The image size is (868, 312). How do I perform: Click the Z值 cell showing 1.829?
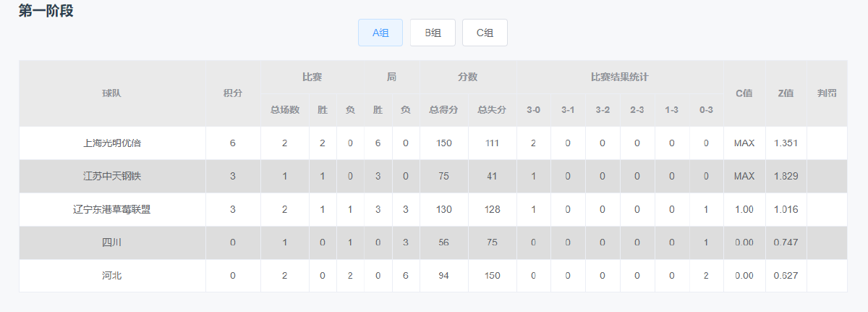point(786,177)
